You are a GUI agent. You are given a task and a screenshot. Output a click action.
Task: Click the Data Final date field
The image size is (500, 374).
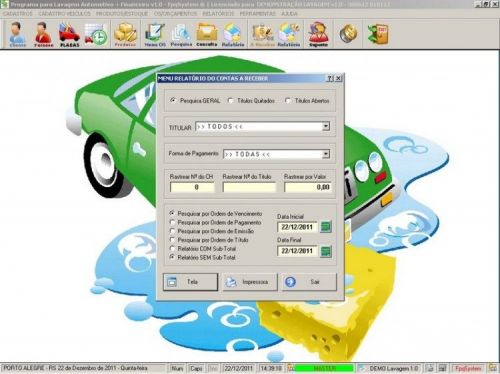[297, 251]
